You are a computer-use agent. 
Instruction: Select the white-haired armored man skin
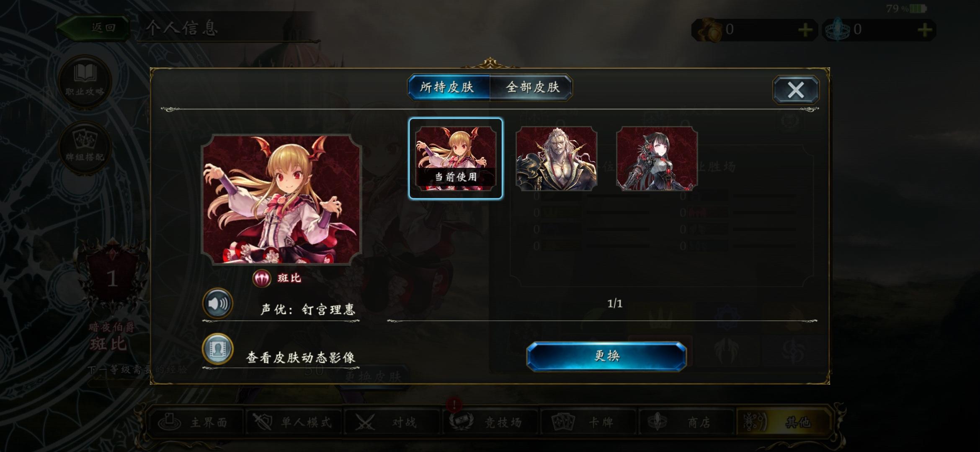pyautogui.click(x=556, y=159)
